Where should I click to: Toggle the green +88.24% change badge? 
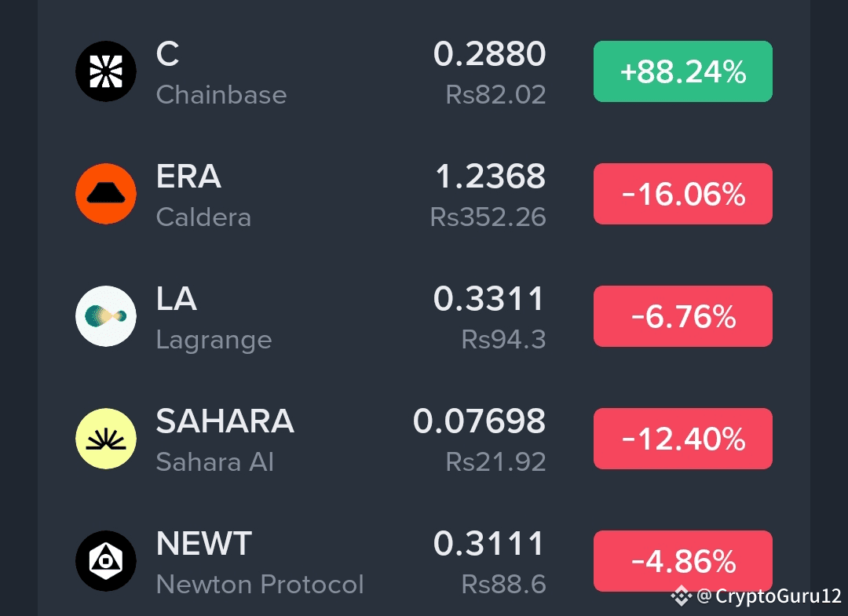pyautogui.click(x=683, y=71)
